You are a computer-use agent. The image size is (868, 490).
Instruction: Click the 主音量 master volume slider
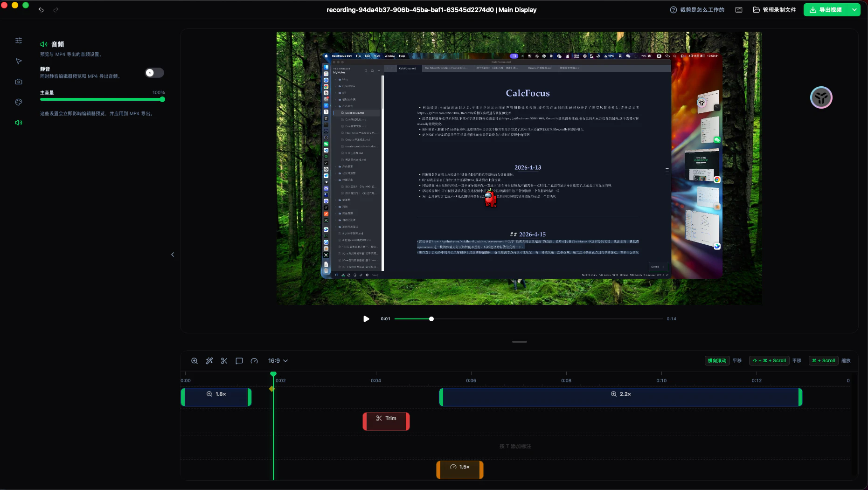102,99
